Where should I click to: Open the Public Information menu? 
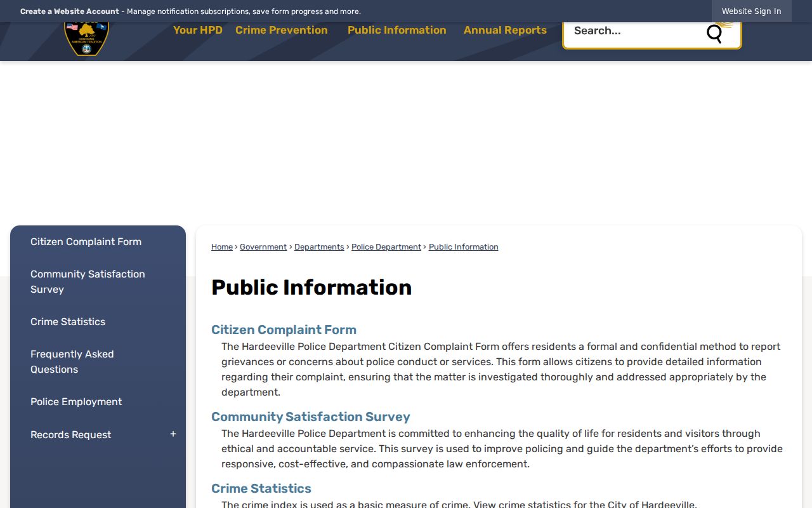click(x=397, y=30)
